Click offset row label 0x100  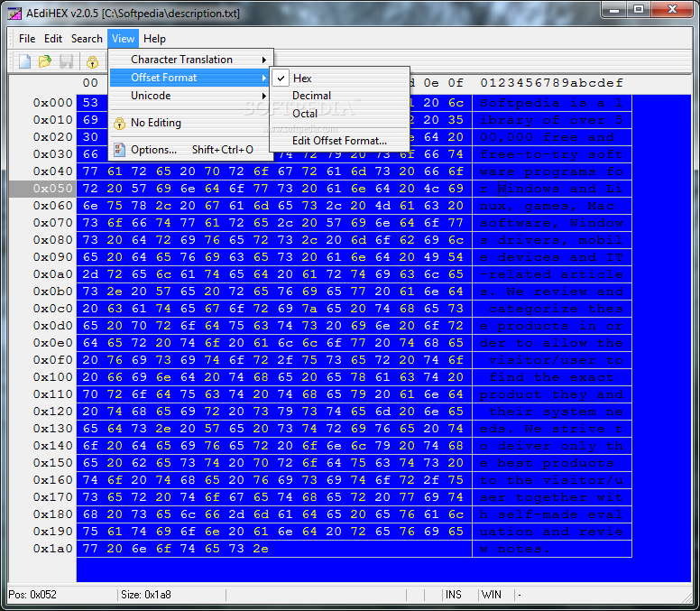[52, 377]
